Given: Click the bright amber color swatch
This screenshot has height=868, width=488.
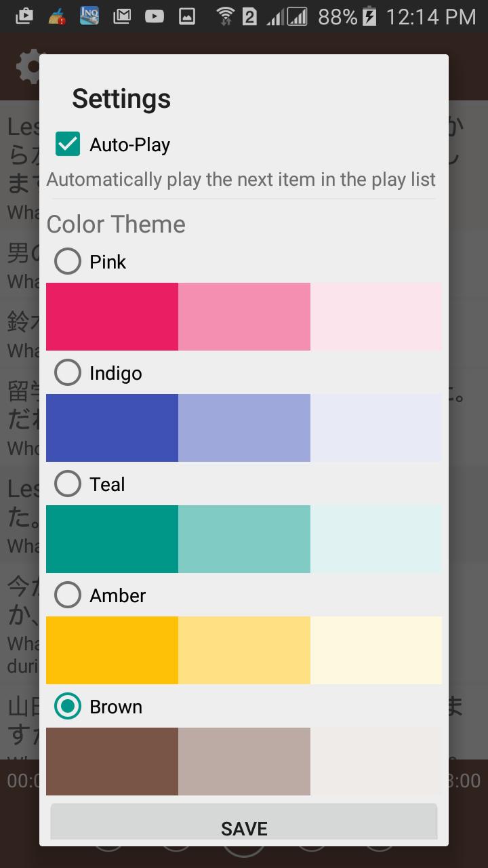Looking at the screenshot, I should point(112,650).
